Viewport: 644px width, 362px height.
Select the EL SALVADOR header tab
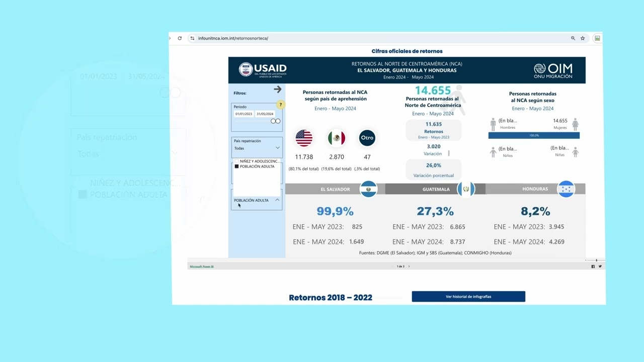[335, 189]
